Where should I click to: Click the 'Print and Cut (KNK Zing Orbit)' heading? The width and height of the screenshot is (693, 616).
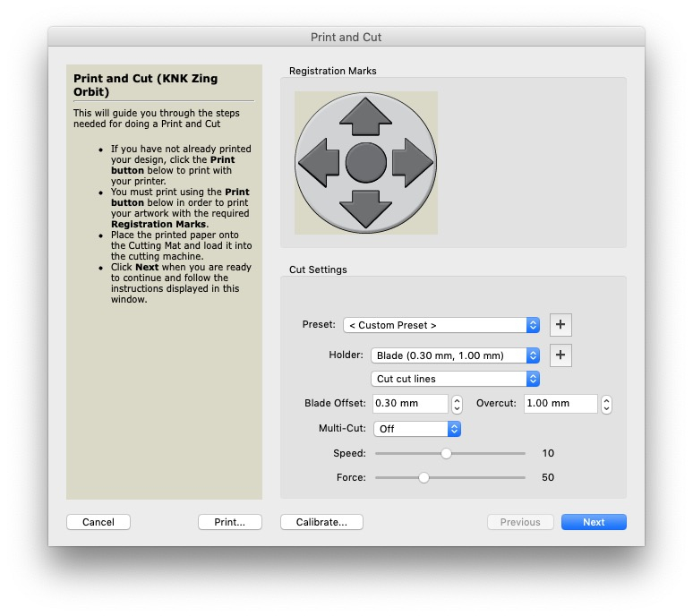[146, 85]
